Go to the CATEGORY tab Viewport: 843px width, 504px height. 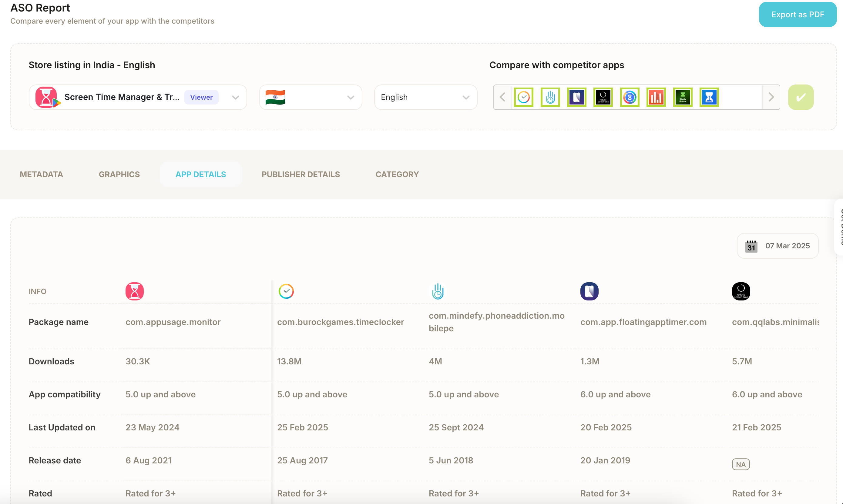[x=397, y=174]
